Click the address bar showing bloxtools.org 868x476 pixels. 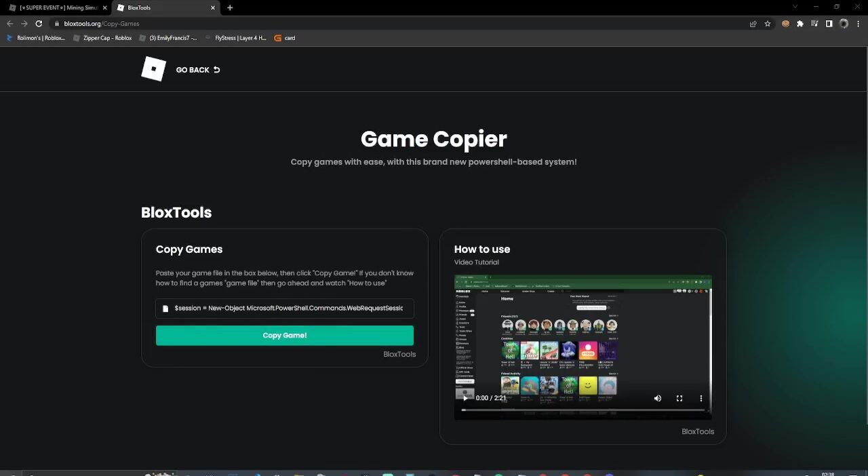pyautogui.click(x=400, y=24)
